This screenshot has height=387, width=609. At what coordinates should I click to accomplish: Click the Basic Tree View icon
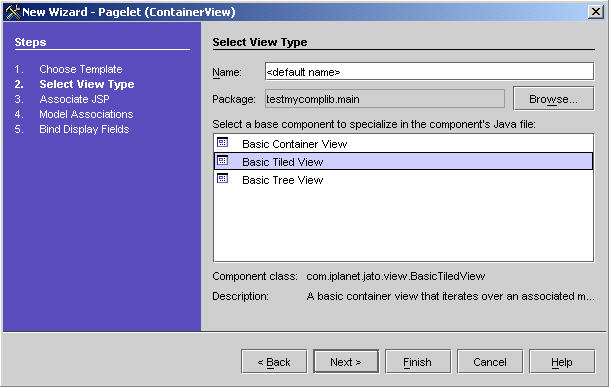[x=223, y=179]
